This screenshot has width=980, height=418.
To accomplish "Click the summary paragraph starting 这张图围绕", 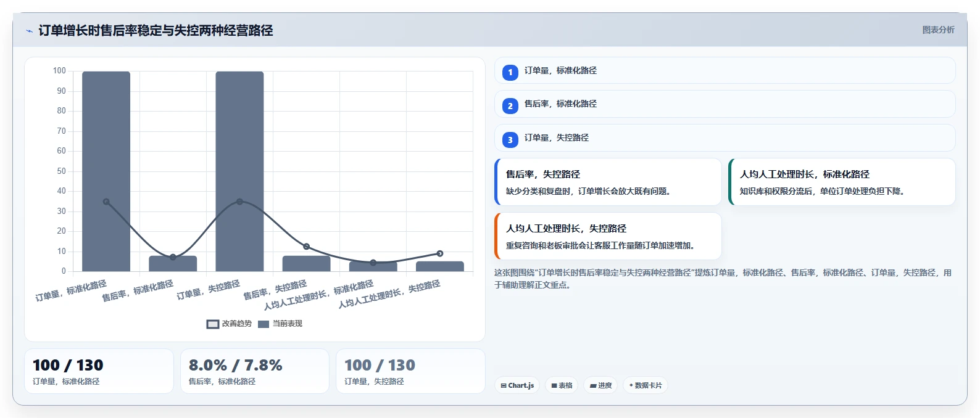I will (x=723, y=279).
